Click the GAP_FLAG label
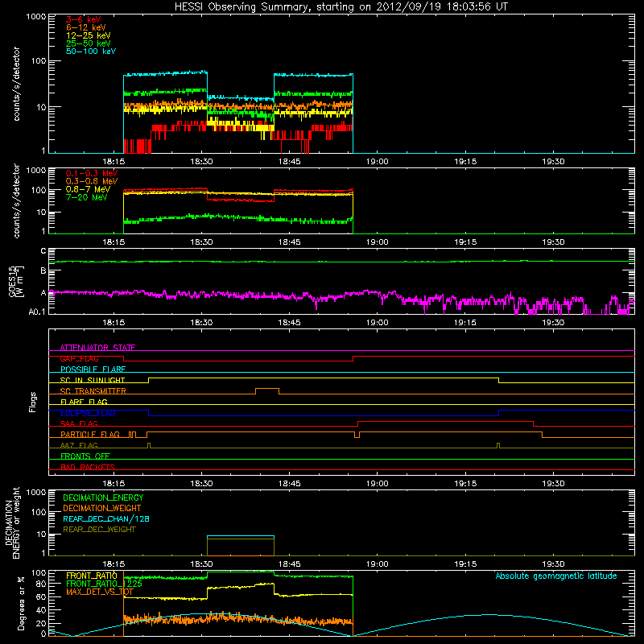This screenshot has height=644, width=644. (x=79, y=358)
